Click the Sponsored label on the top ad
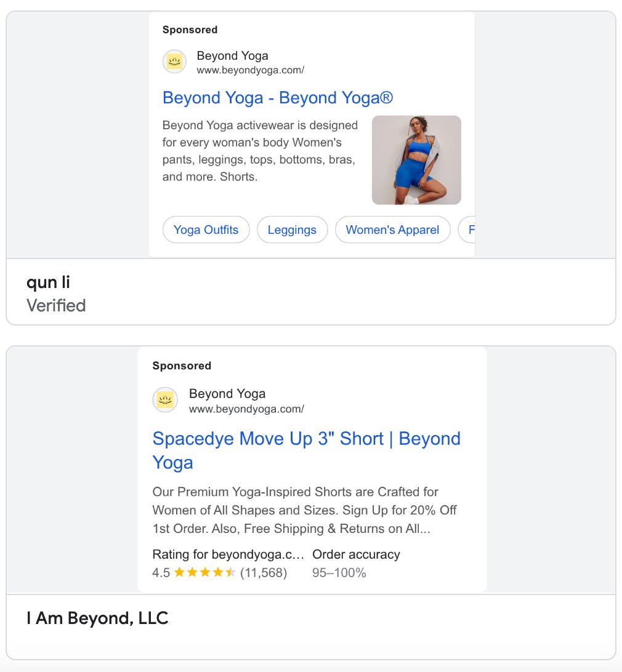 [x=189, y=30]
